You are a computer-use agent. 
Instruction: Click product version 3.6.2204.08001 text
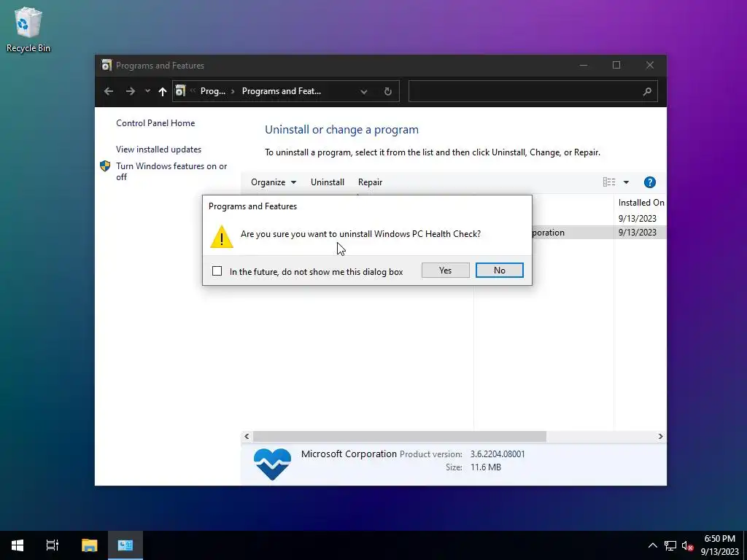tap(498, 454)
